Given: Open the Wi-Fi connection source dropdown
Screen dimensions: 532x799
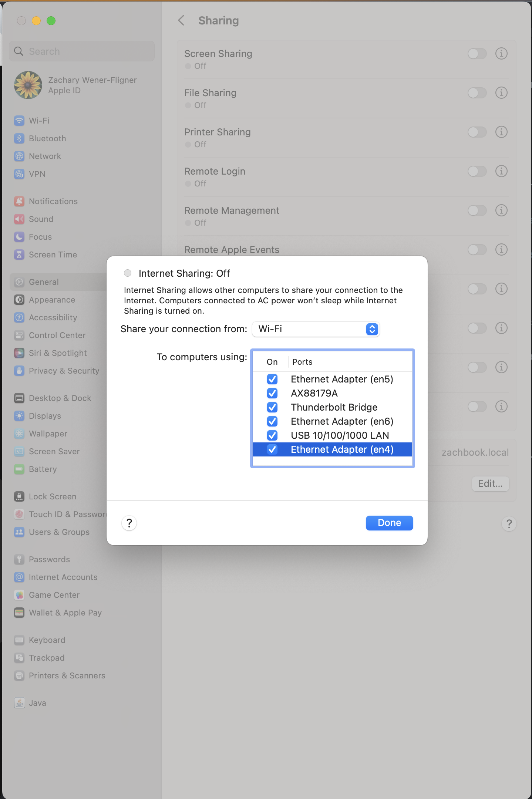Looking at the screenshot, I should tap(316, 329).
